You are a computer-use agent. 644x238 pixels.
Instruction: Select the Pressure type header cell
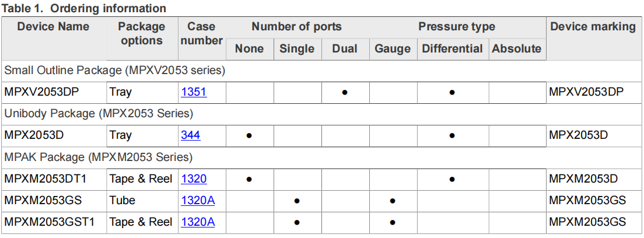(456, 27)
